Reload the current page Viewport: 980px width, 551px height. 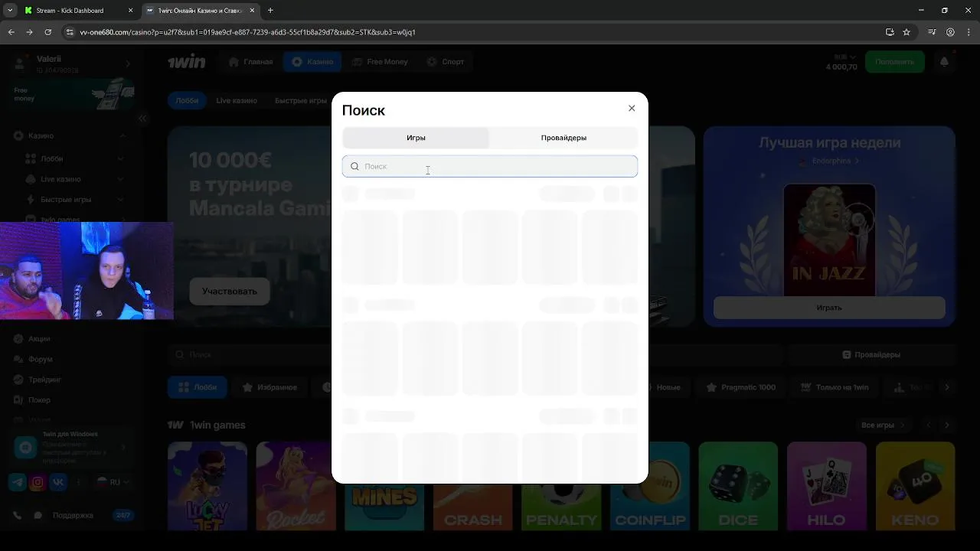click(48, 32)
